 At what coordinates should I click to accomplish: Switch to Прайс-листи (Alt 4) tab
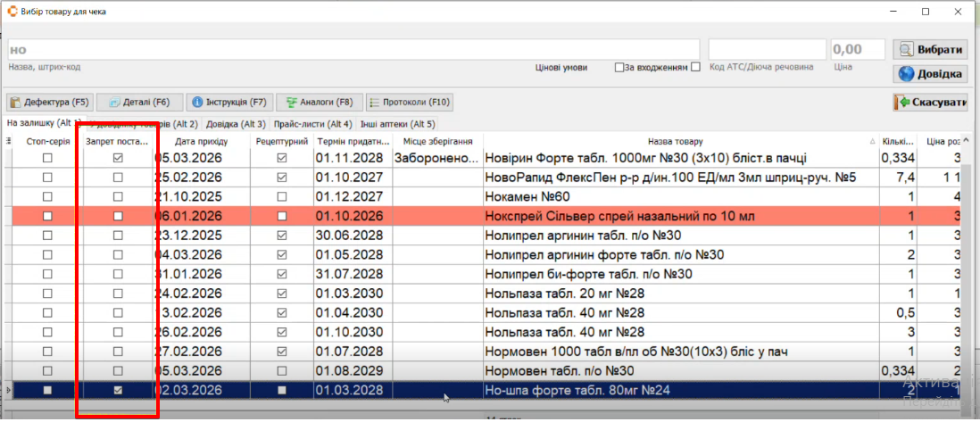pyautogui.click(x=312, y=124)
